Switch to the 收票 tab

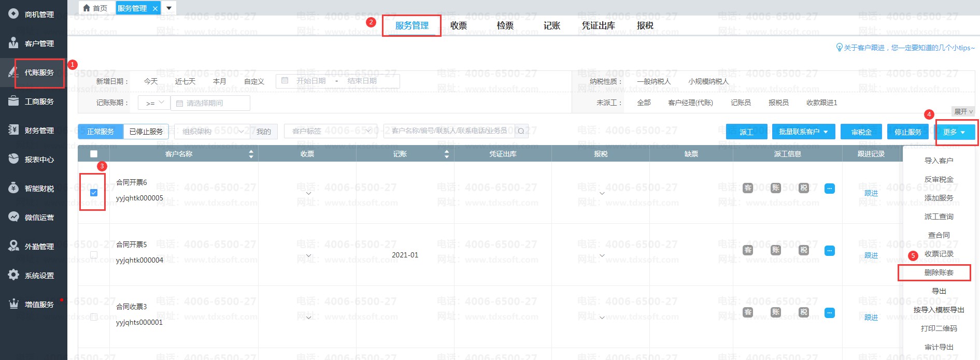(458, 25)
